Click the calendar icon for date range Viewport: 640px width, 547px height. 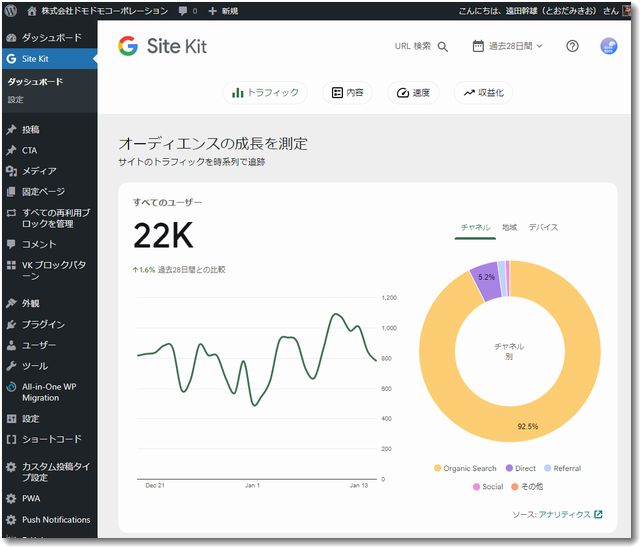(x=478, y=46)
